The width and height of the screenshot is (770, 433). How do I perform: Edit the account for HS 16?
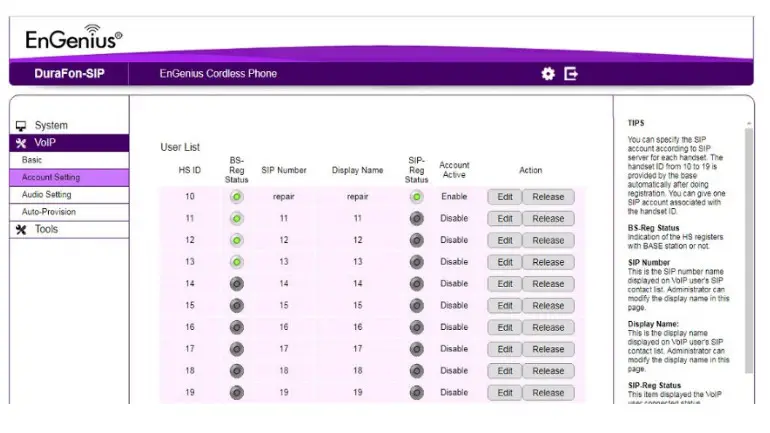(x=504, y=327)
